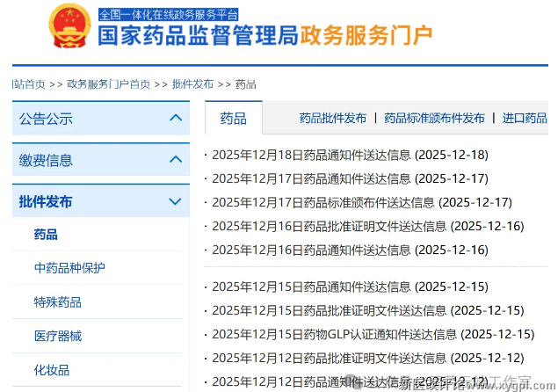
Task: Go to 进口药品 tab
Action: tap(525, 118)
